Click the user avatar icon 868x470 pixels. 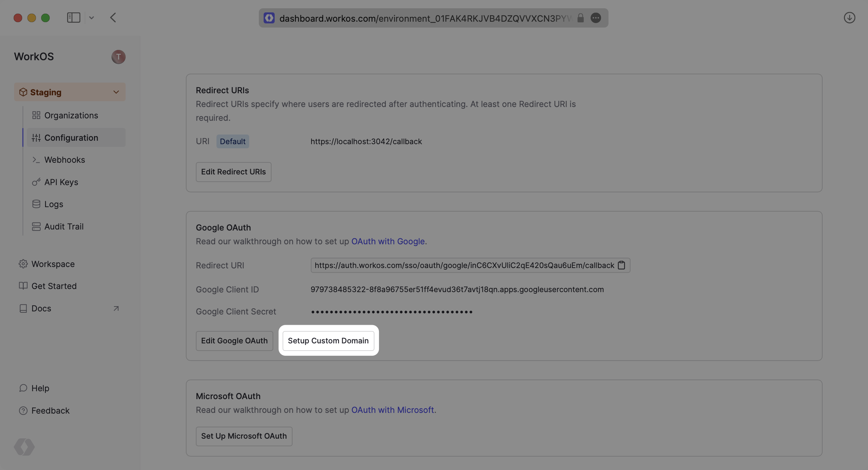click(118, 57)
